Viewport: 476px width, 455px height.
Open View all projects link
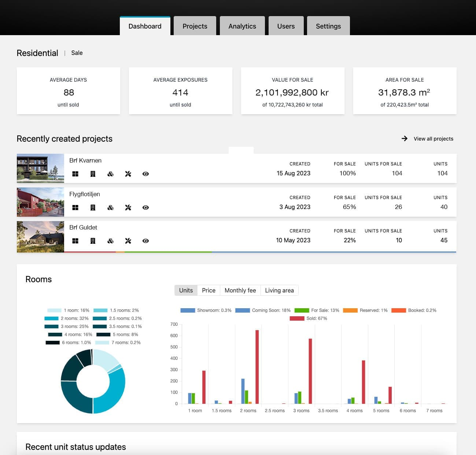(x=433, y=139)
